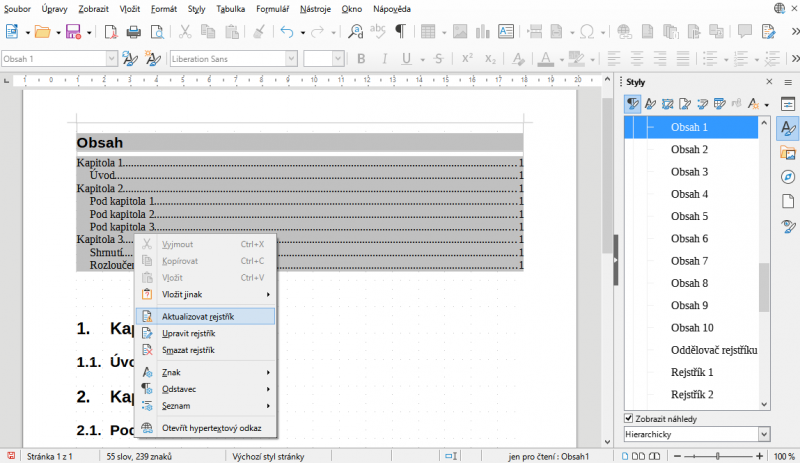Show paragraph styles in Styles panel
Screen dimensions: 800x463
point(633,104)
